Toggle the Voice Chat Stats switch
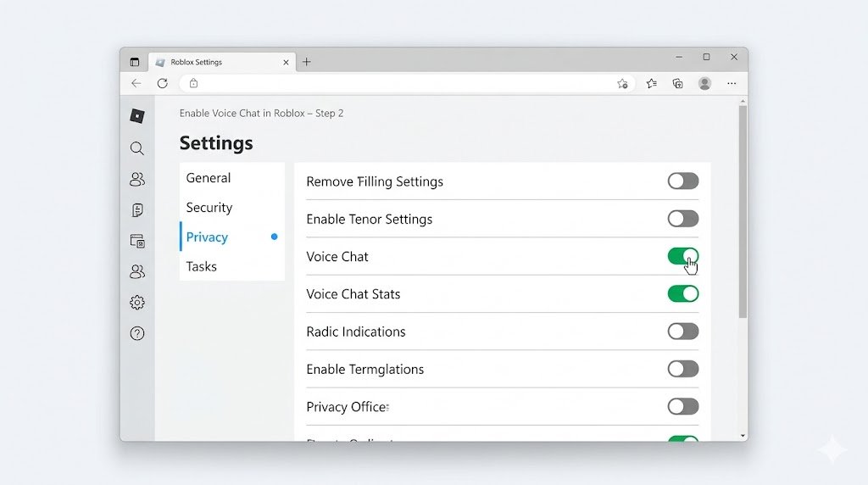The width and height of the screenshot is (868, 485). [682, 294]
